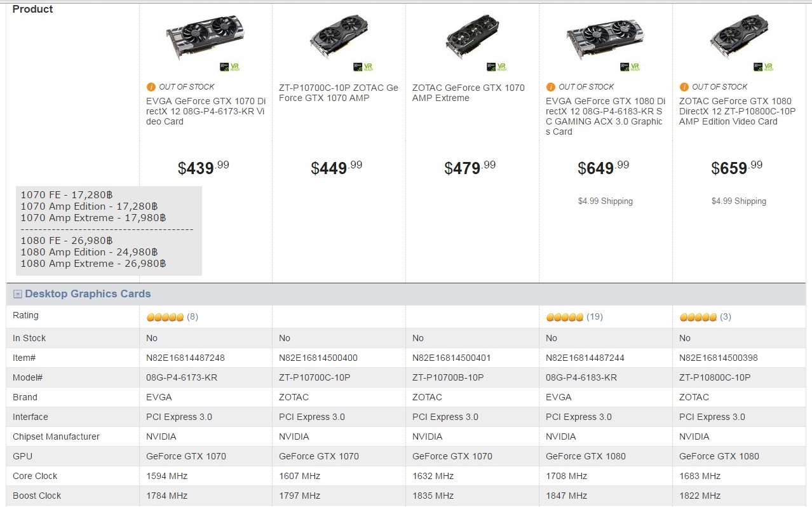Screen dimensions: 812x507
Task: Open the EVGA GTX 1080 SC GAMING ACX 3.0 link
Action: pos(605,116)
